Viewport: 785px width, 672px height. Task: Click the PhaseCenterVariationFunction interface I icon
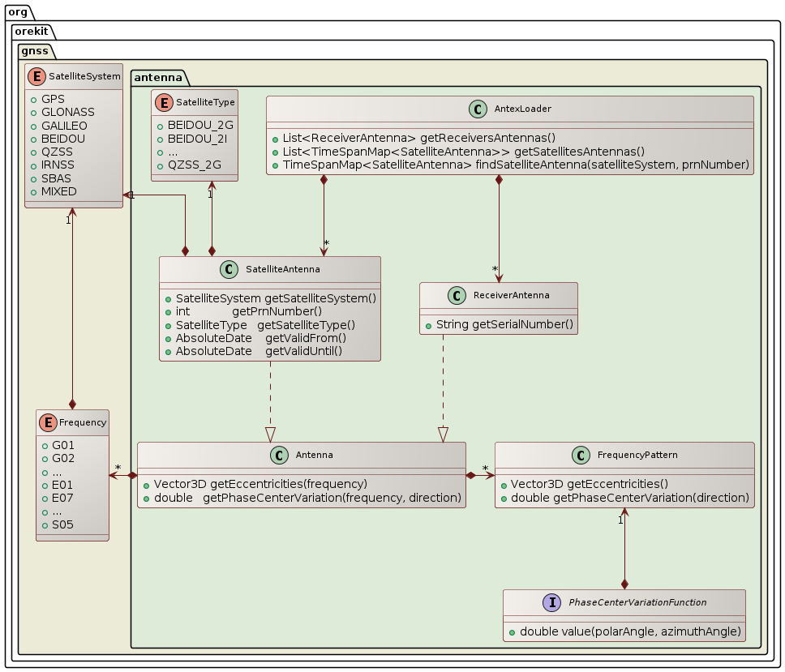click(x=551, y=602)
